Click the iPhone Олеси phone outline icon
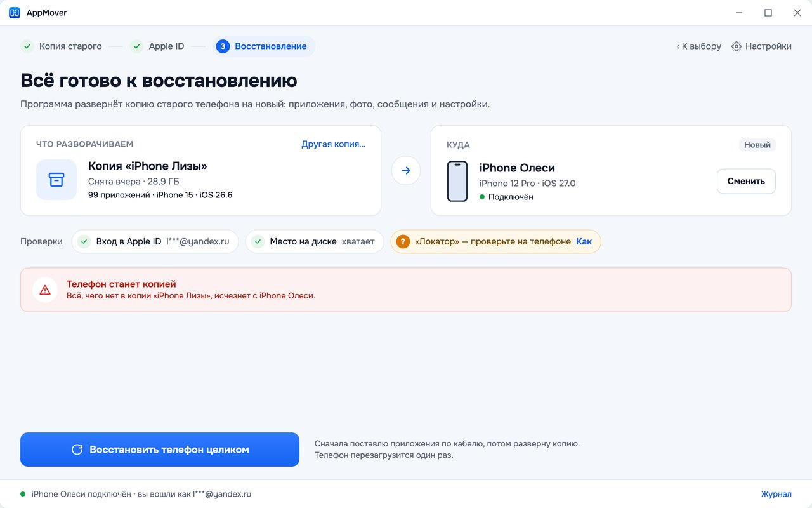The height and width of the screenshot is (508, 812). tap(457, 181)
